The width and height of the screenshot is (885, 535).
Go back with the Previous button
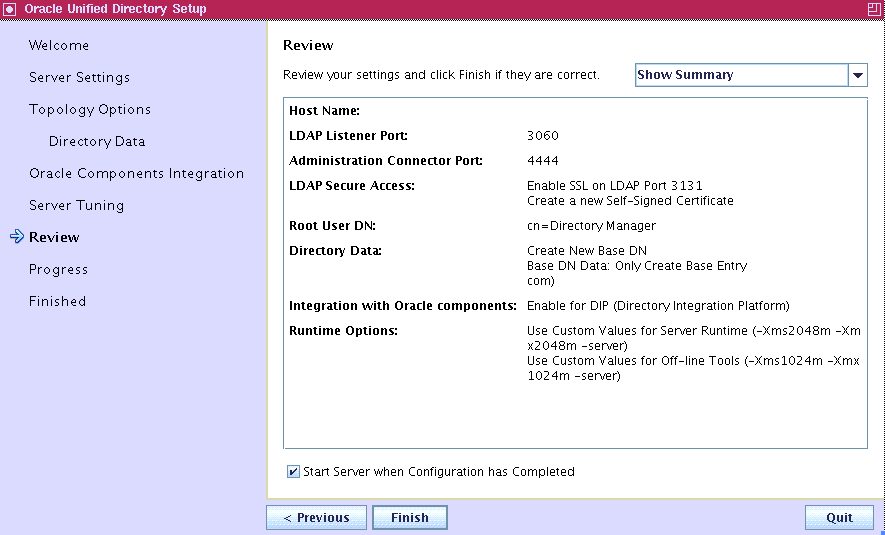317,518
